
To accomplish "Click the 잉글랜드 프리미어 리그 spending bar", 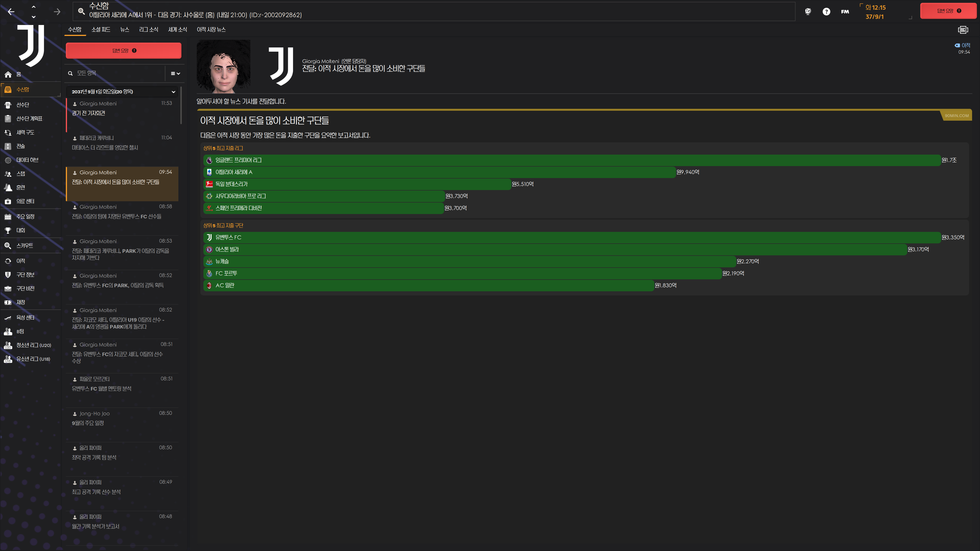I will [572, 160].
